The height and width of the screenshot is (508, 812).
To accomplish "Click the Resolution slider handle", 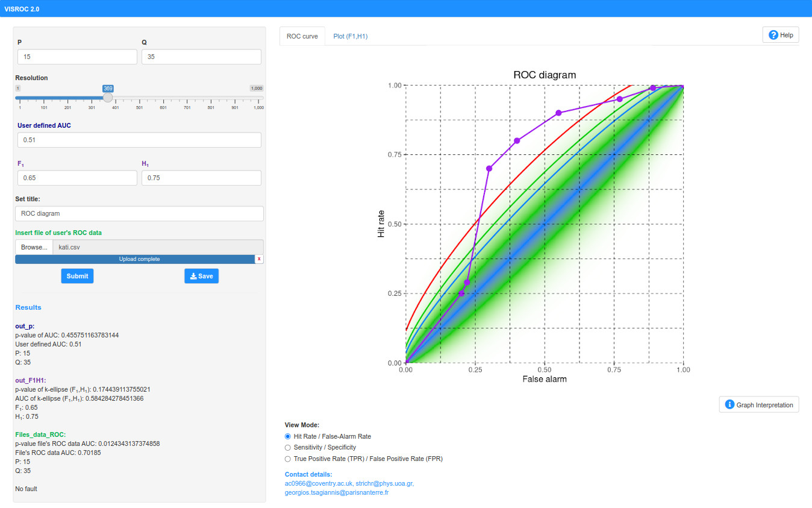I will 108,98.
